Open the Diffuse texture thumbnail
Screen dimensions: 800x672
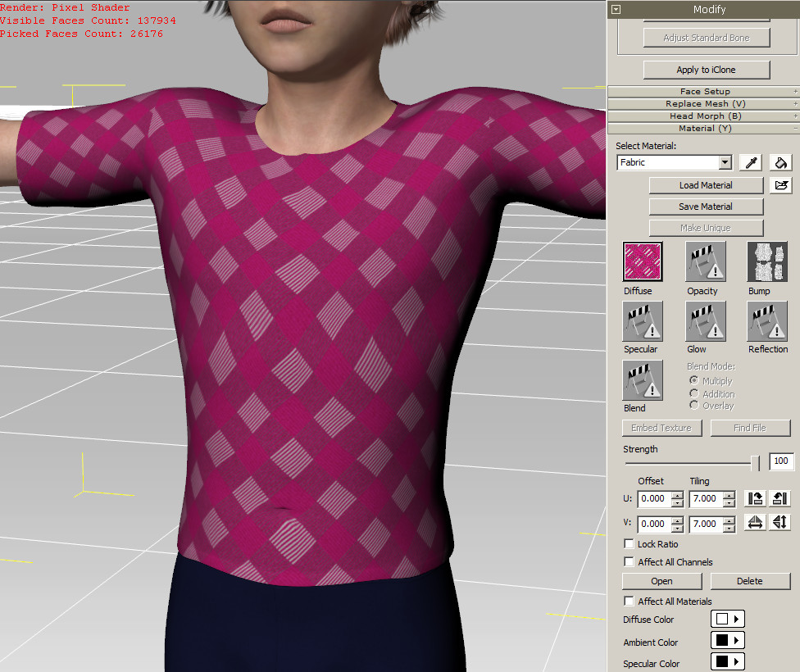(643, 261)
